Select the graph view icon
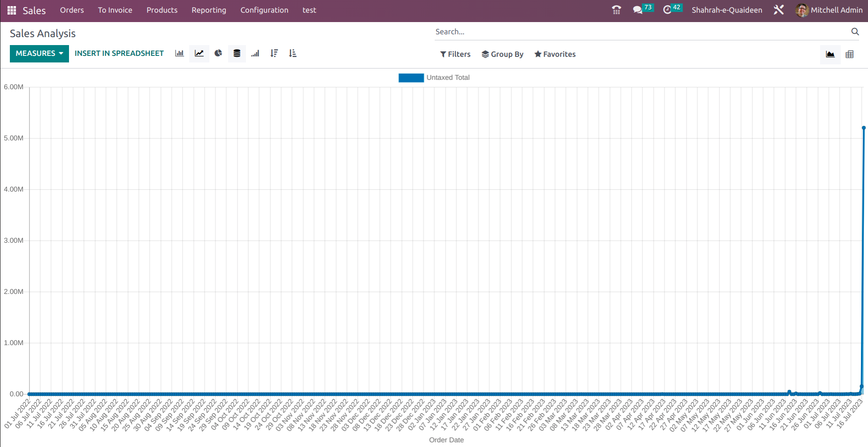Viewport: 868px width, 447px height. (830, 54)
